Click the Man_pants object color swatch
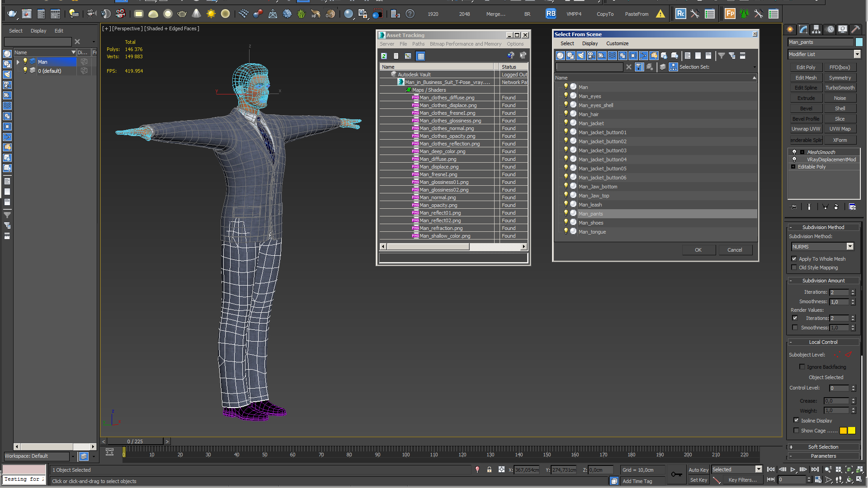This screenshot has height=488, width=868. [x=859, y=42]
